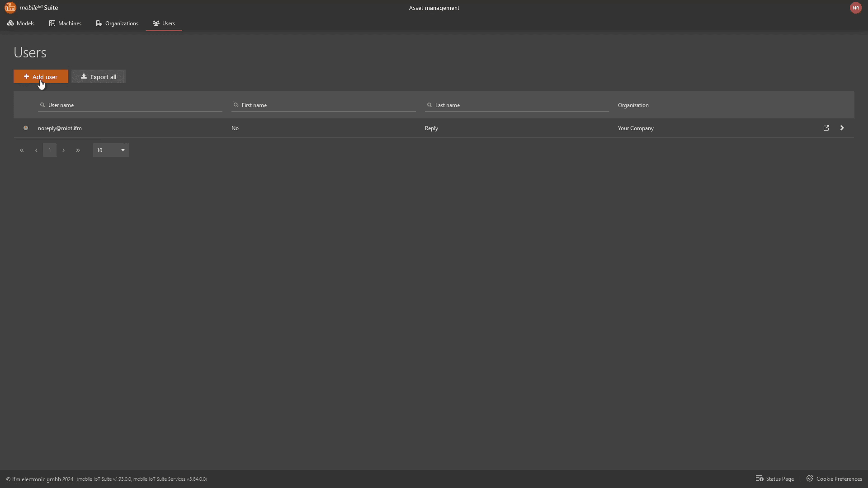The width and height of the screenshot is (868, 488).
Task: Click the Status Page icon link
Action: (759, 479)
